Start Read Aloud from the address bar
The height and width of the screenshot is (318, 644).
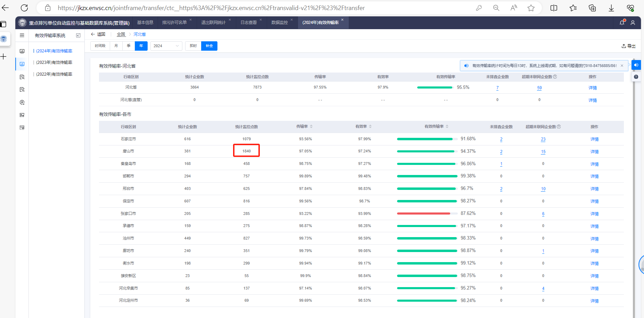click(514, 8)
